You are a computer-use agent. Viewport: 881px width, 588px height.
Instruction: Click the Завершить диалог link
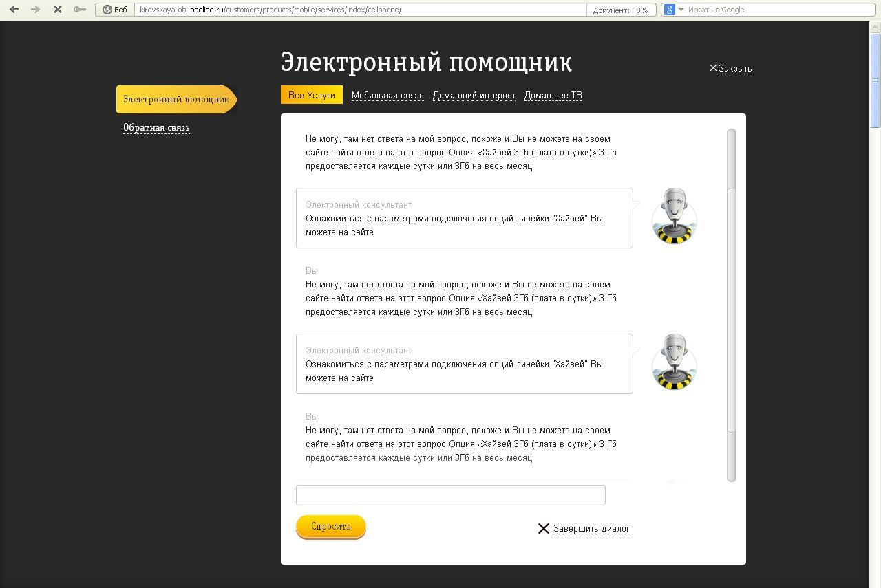click(x=591, y=528)
